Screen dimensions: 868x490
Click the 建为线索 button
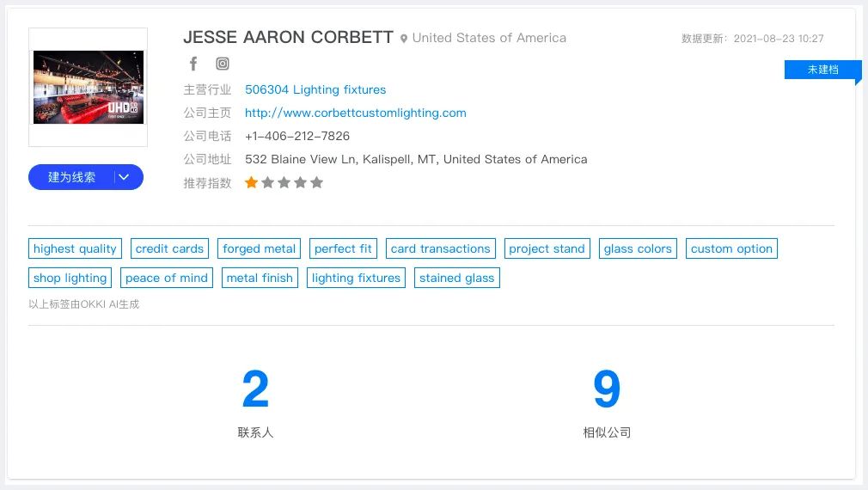click(71, 177)
